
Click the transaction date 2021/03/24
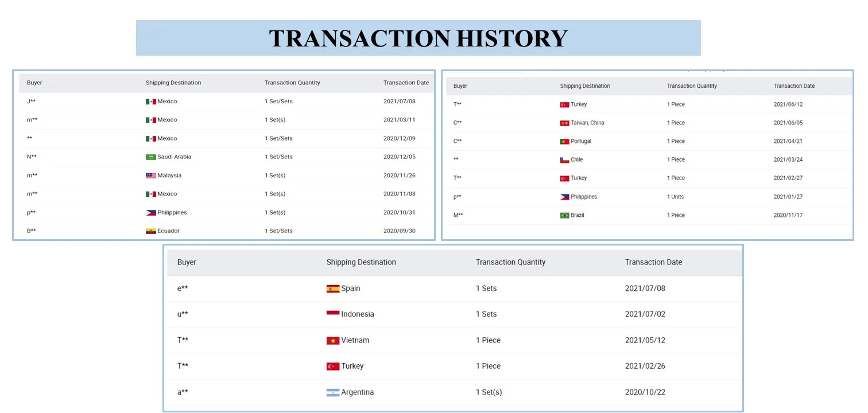point(788,159)
